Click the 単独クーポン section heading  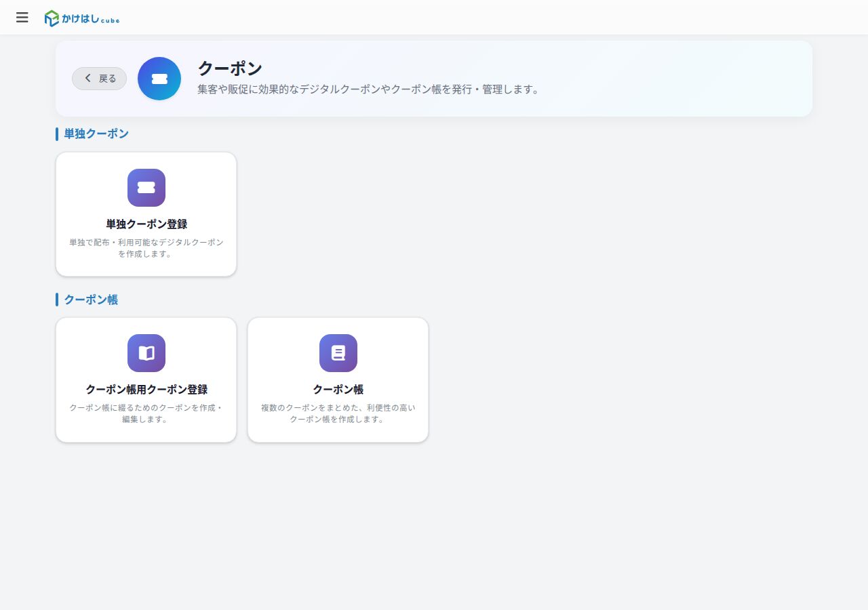tap(96, 134)
